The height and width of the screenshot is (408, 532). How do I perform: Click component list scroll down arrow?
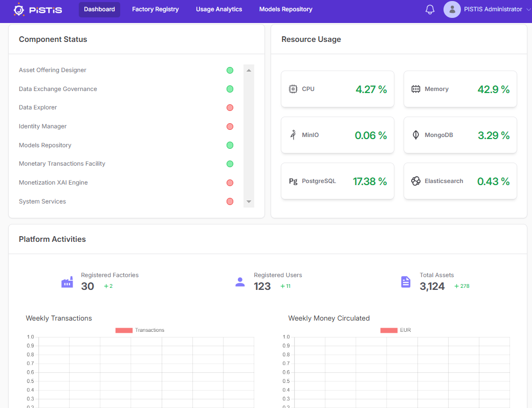pyautogui.click(x=249, y=201)
